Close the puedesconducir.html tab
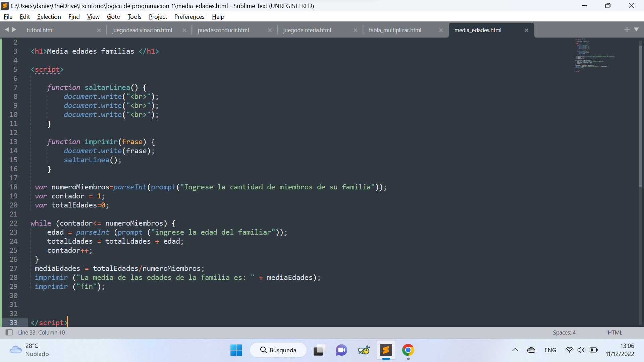644x362 pixels. [270, 30]
